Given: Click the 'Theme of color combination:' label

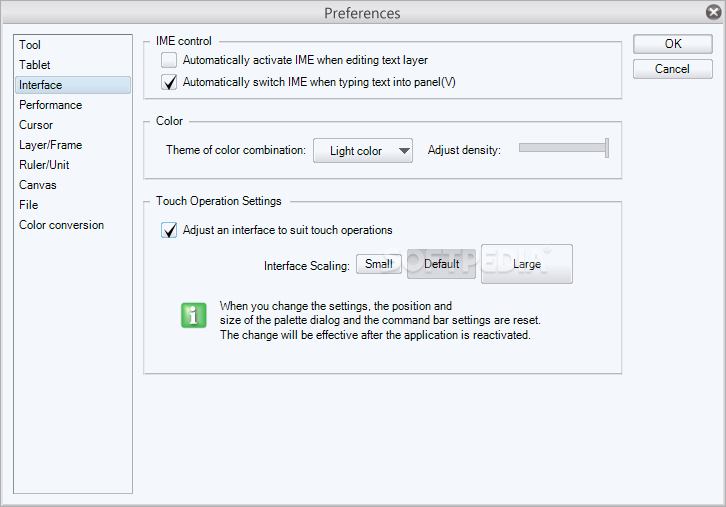Looking at the screenshot, I should click(x=236, y=150).
